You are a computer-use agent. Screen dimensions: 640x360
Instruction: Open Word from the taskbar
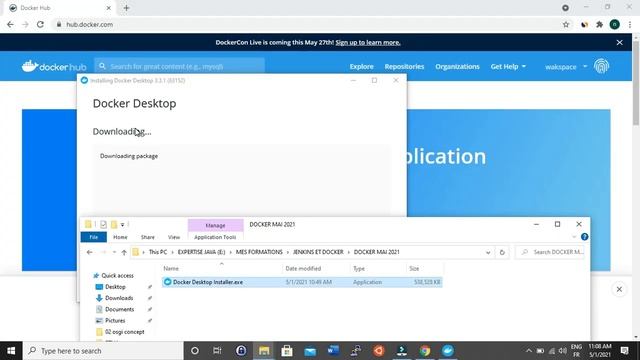333,351
